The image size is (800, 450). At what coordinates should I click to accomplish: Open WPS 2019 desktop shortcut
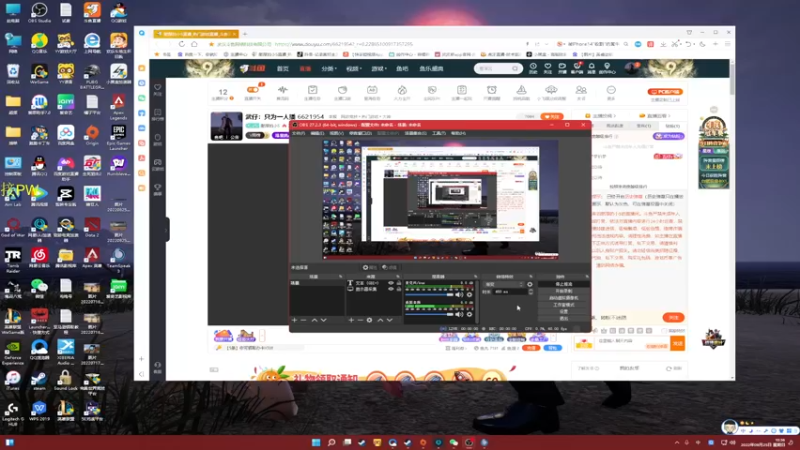tap(39, 411)
